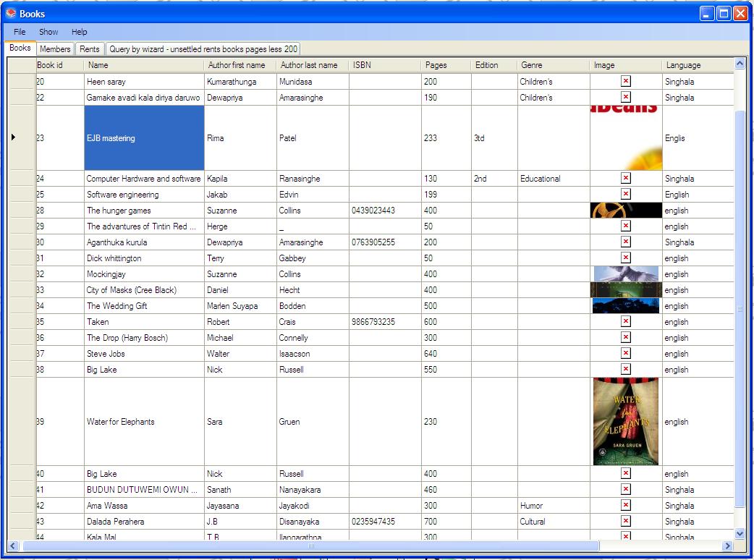Click Mockingjay cover thumbnail
This screenshot has width=754, height=560.
[x=626, y=274]
